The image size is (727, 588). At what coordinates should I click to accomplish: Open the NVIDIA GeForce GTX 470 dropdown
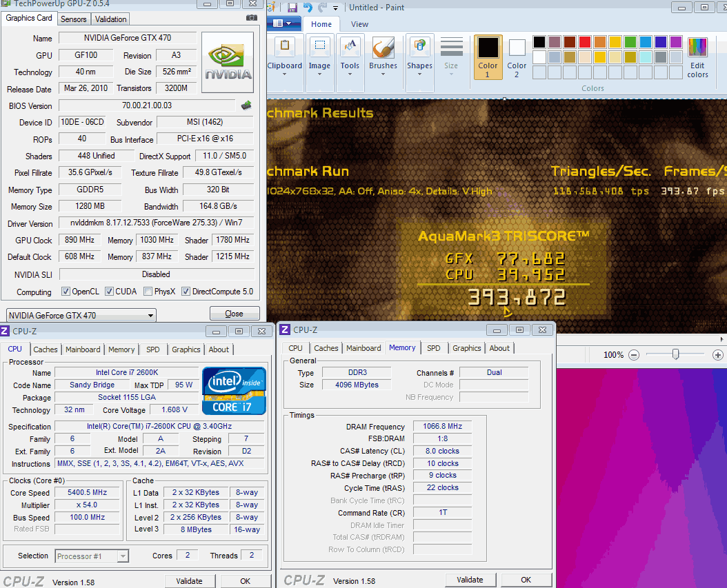(81, 315)
